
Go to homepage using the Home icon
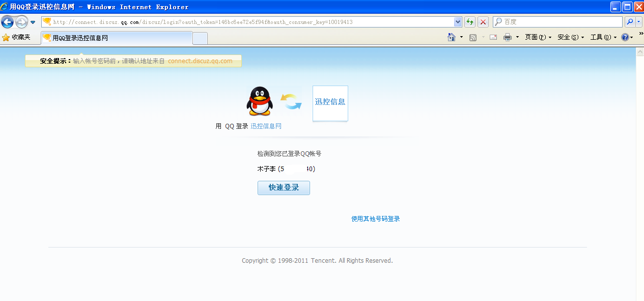(451, 37)
